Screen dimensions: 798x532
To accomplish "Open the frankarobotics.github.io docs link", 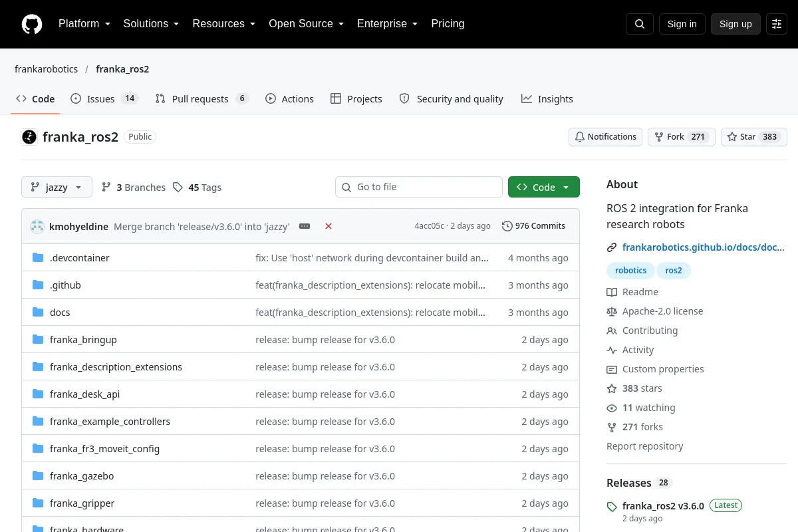I will pos(704,247).
